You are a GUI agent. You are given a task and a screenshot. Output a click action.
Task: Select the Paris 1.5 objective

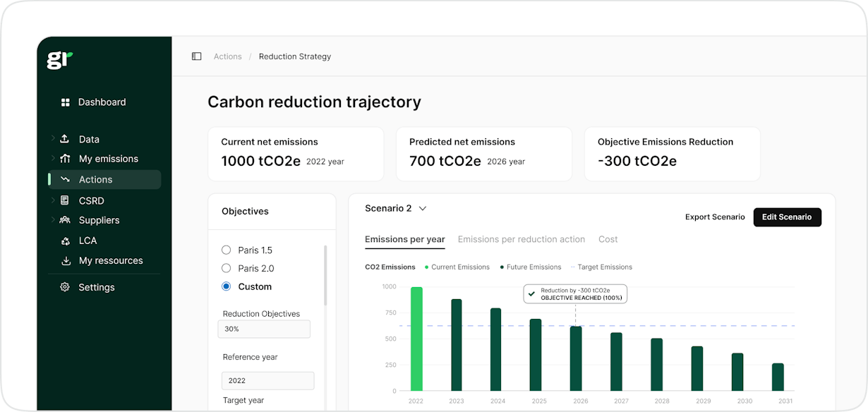click(x=227, y=250)
